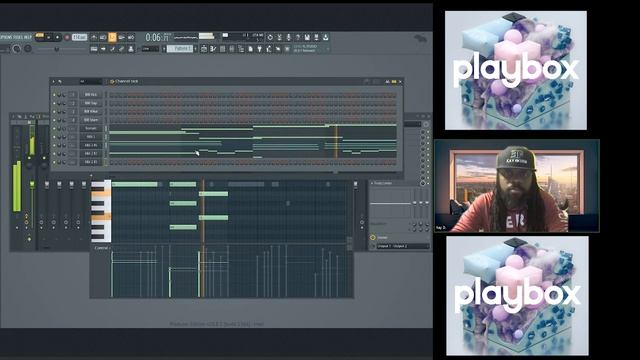Click the microphone audio recording icon

tap(288, 37)
